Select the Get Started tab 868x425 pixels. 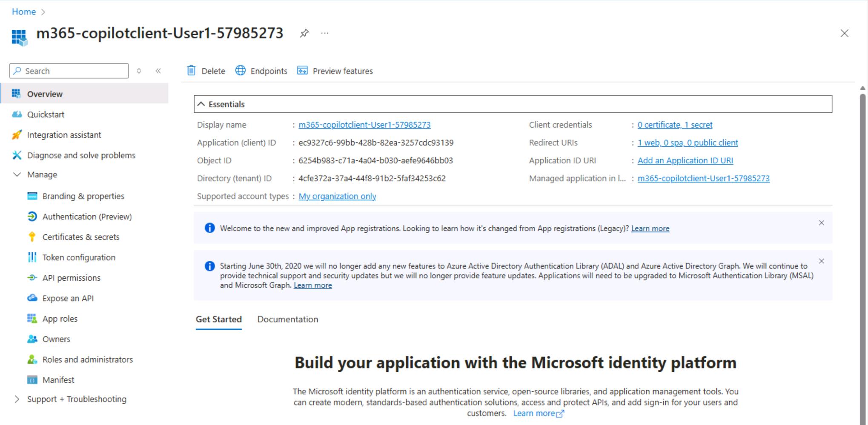click(218, 319)
